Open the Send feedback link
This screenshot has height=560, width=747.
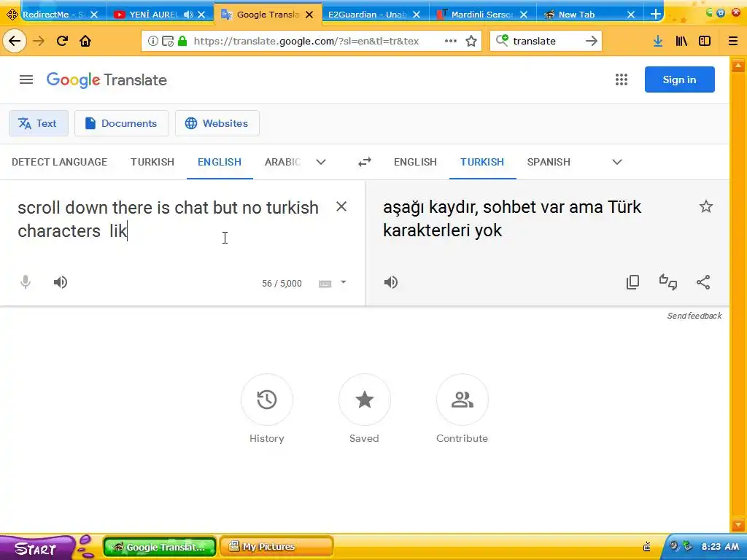pos(694,316)
